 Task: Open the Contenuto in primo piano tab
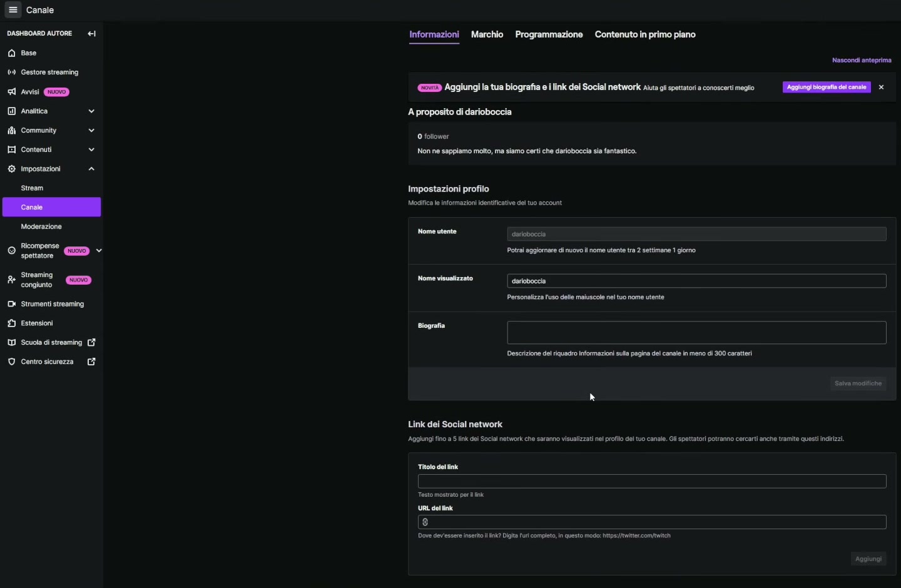[x=645, y=34]
